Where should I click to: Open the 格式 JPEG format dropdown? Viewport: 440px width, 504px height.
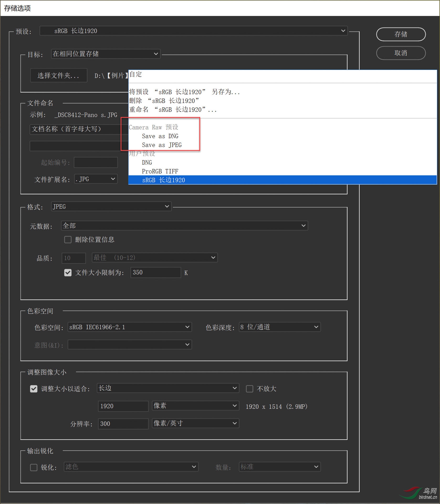(111, 206)
